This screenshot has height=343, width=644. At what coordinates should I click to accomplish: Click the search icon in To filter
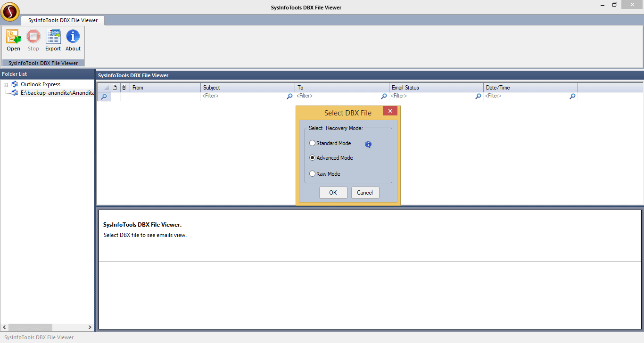pyautogui.click(x=384, y=96)
